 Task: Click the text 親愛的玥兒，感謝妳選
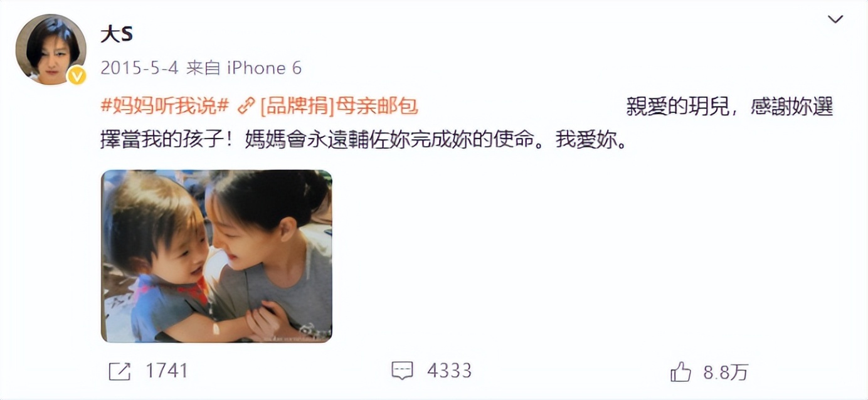[729, 107]
